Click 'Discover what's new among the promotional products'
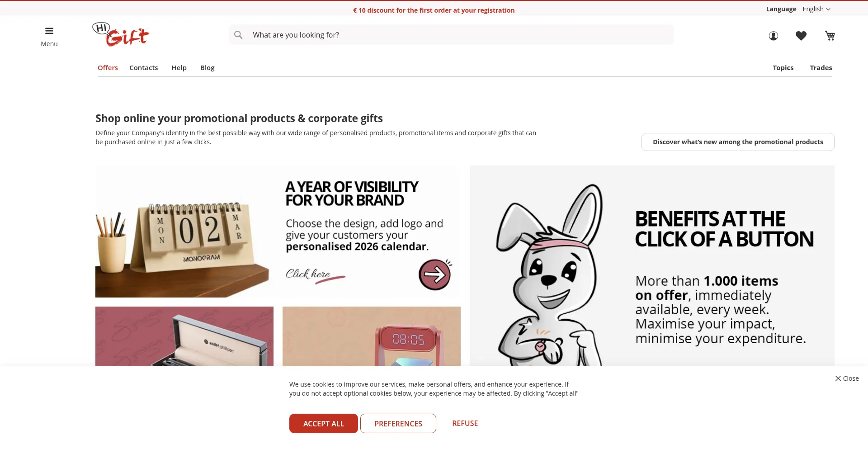The image size is (868, 449). click(x=738, y=142)
